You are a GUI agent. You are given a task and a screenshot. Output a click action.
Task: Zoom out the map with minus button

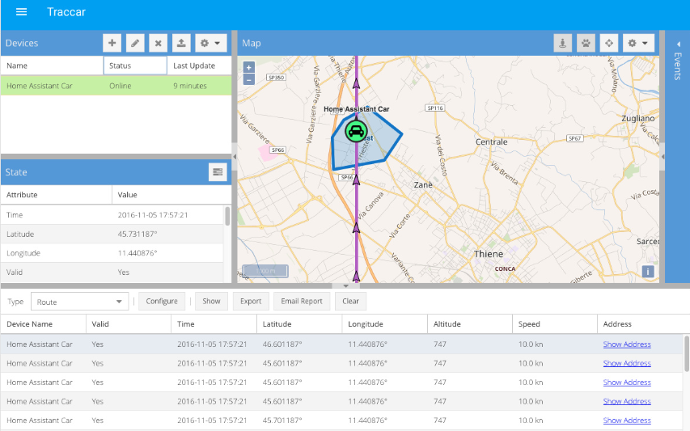pos(249,79)
